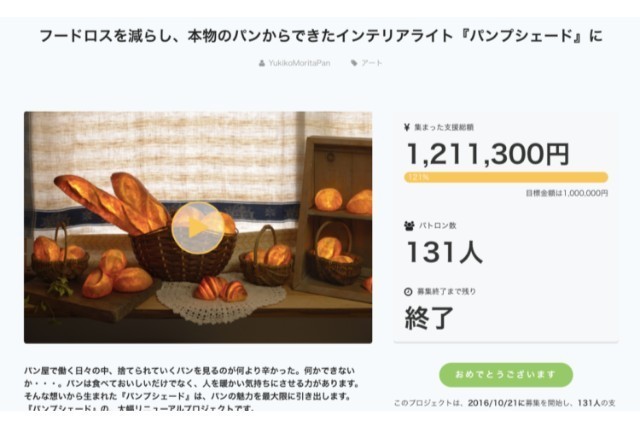Click the user icon beside YukikoMoritaPan
This screenshot has height=427, width=640.
pos(262,63)
